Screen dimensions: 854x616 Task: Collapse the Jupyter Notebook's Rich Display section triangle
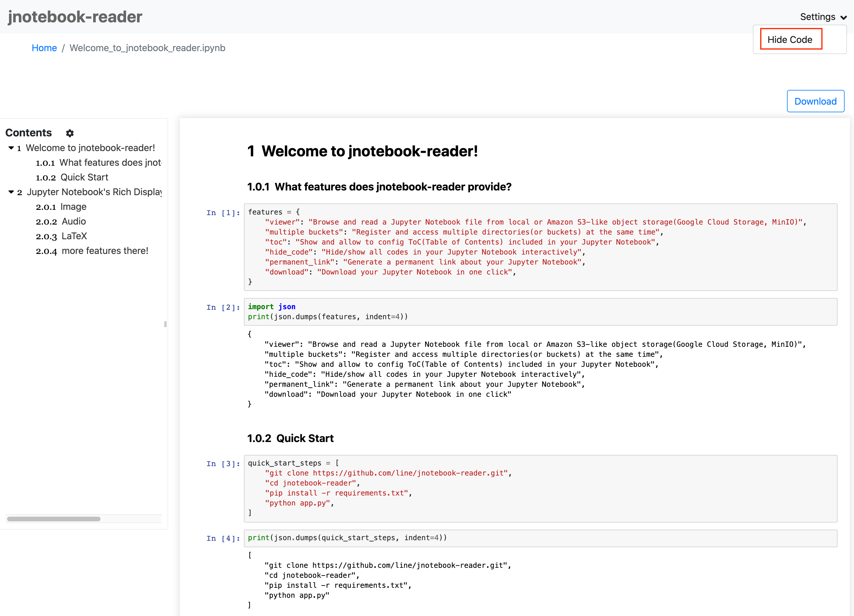tap(11, 192)
